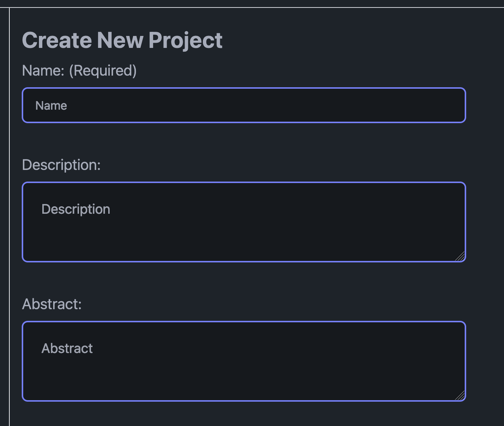Click the vertical divider line at left

(9, 217)
